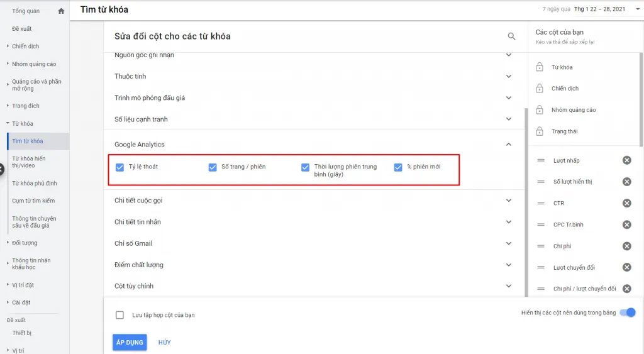Viewport: 644px width, 354px height.
Task: Click the Các cột của bạn panel scrollbar
Action: (641, 99)
